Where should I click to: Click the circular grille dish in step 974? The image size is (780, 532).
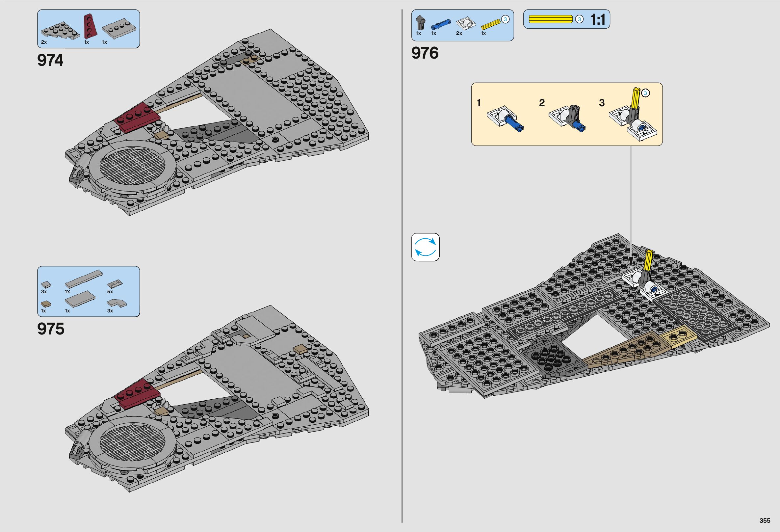tap(133, 168)
